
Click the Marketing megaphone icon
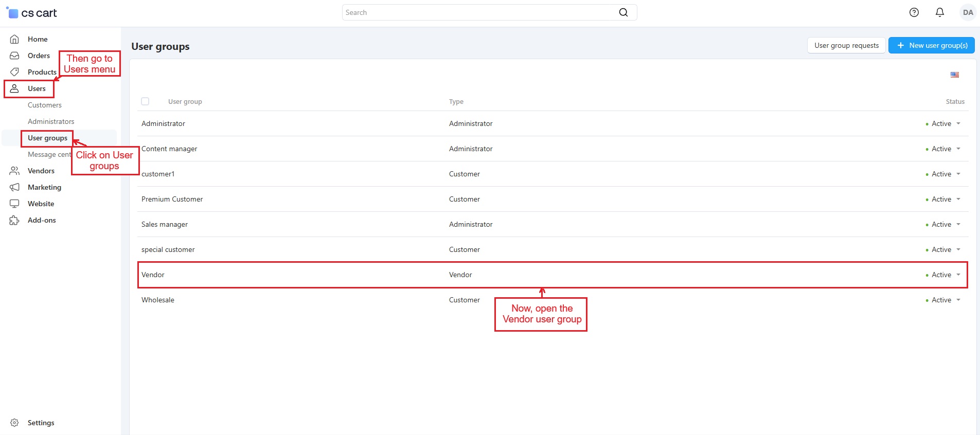14,187
